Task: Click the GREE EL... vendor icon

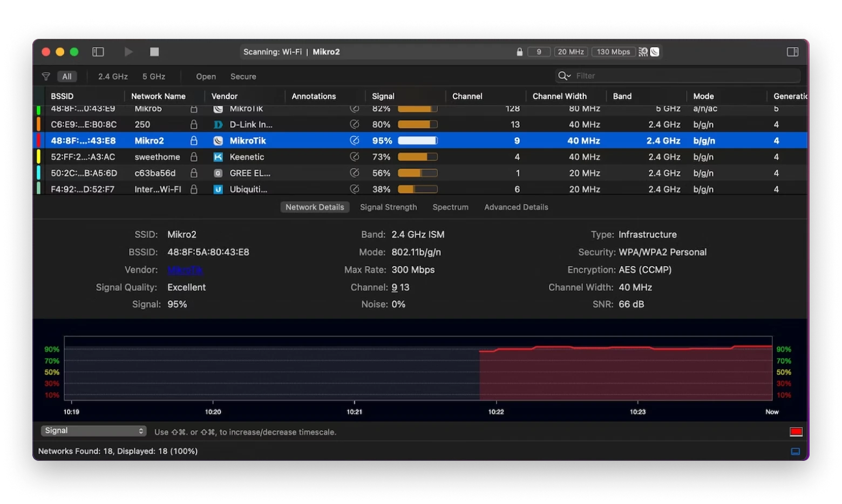Action: click(x=218, y=173)
